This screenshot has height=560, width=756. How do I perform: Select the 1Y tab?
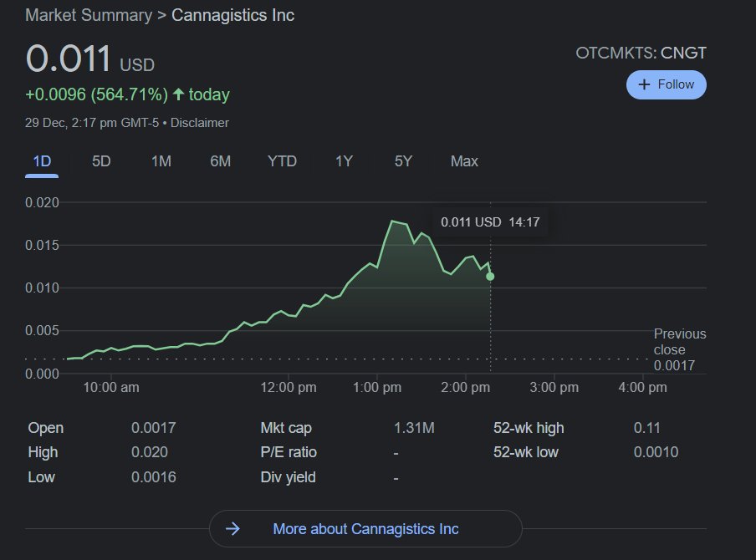(344, 161)
